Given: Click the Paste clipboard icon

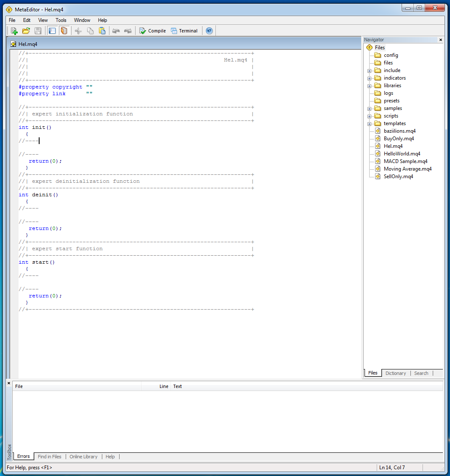Looking at the screenshot, I should 102,31.
